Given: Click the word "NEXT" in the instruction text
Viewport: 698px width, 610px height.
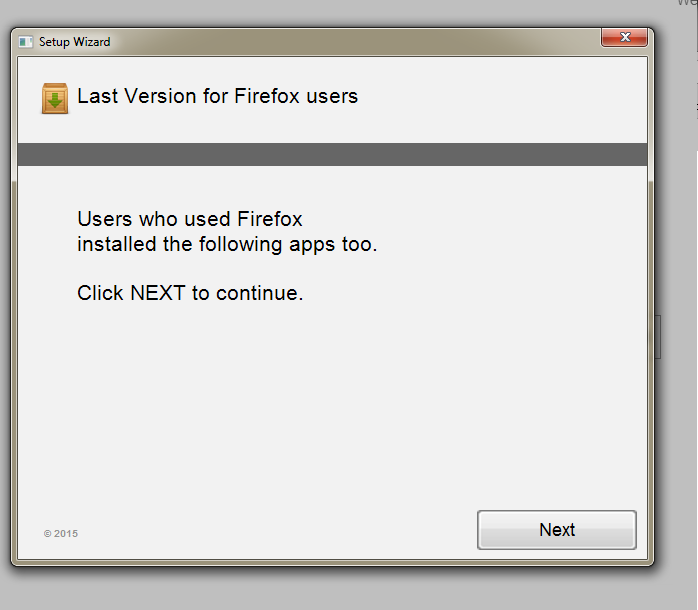Looking at the screenshot, I should [158, 293].
